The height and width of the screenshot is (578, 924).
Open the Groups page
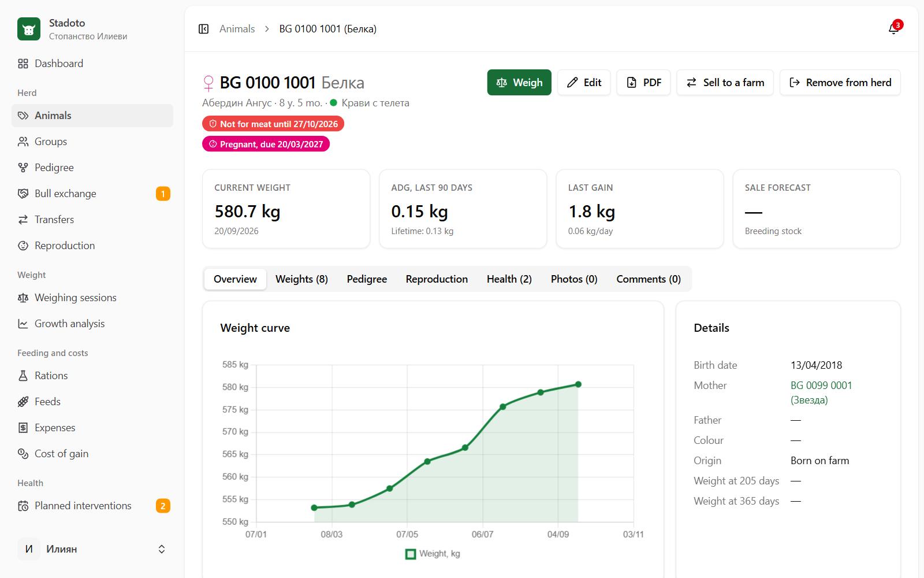coord(92,142)
